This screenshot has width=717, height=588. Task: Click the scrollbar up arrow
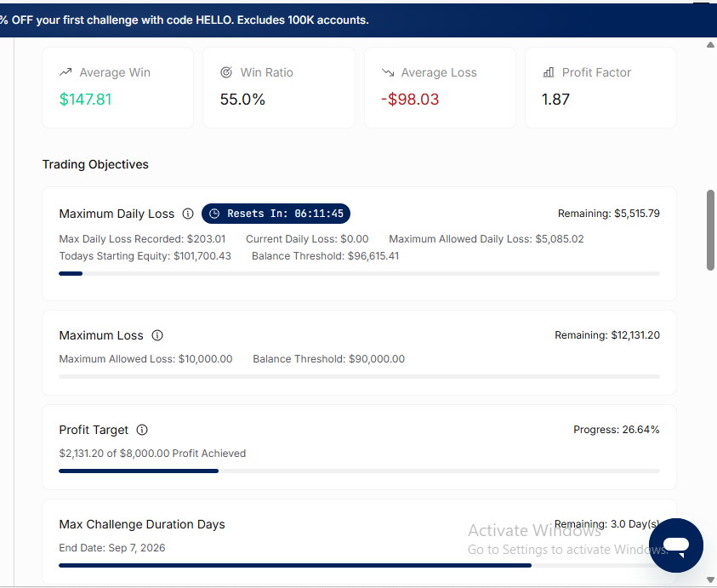coord(710,45)
